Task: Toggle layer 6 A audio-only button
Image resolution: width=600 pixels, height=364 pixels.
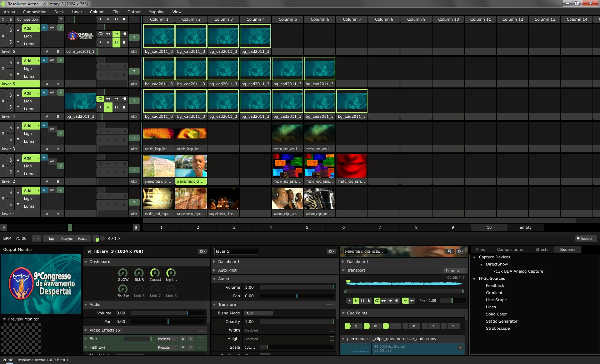Action: [44, 27]
